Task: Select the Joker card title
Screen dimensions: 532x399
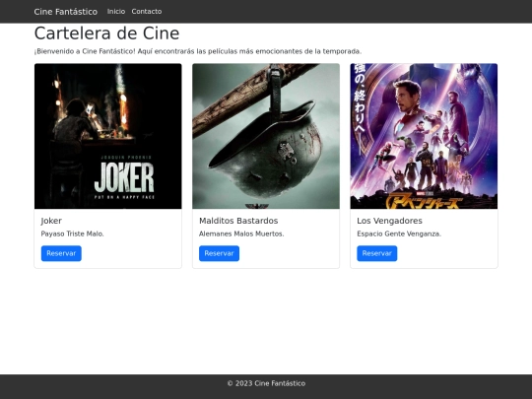Action: (51, 221)
